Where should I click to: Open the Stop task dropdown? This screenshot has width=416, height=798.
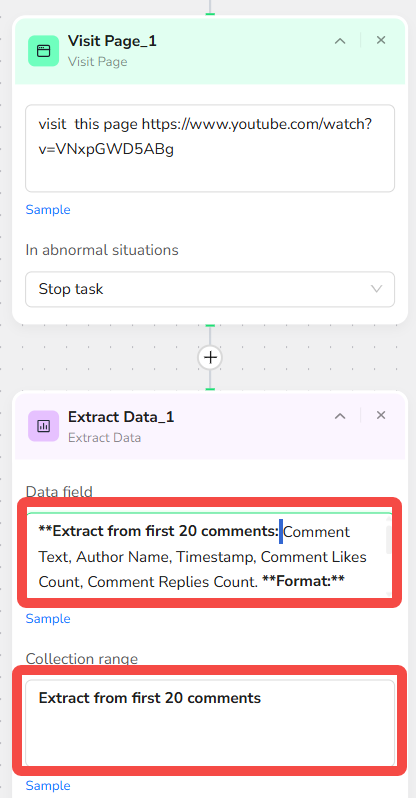[210, 289]
